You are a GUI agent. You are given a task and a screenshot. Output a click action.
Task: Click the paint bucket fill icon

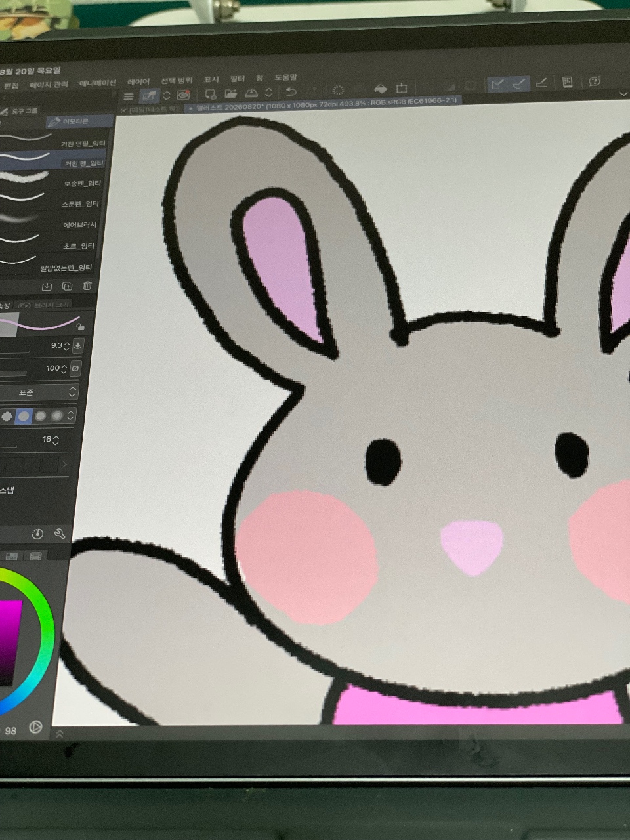pos(381,89)
